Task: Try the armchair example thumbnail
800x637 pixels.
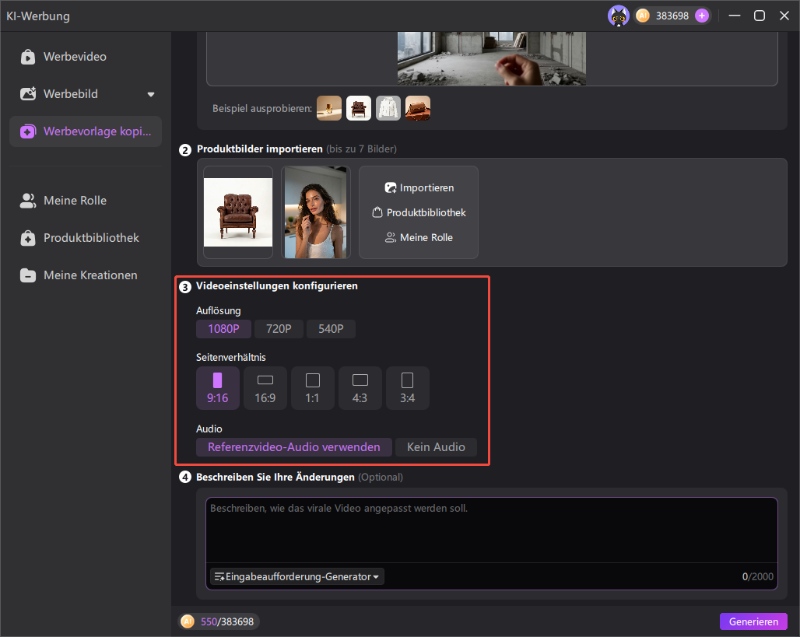Action: (359, 108)
